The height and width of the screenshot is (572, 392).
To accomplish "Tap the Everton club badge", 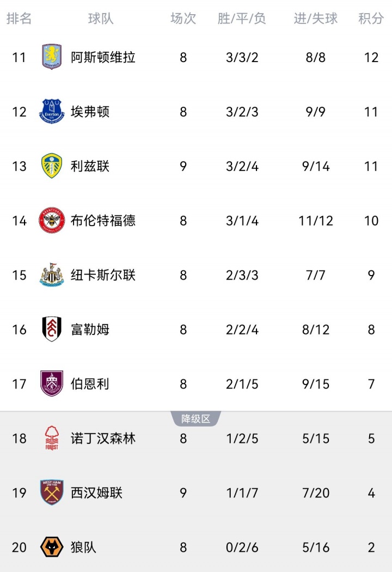I will pyautogui.click(x=52, y=112).
